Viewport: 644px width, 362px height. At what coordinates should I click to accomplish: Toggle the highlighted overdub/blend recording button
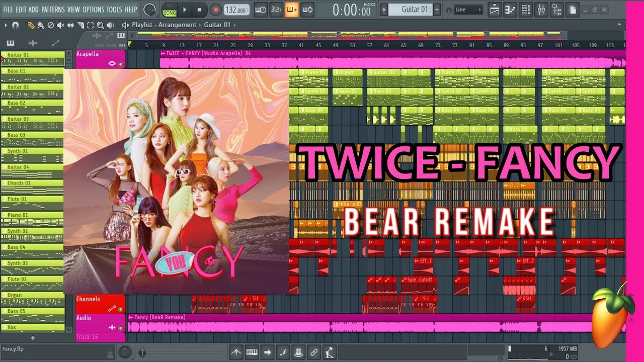292,10
